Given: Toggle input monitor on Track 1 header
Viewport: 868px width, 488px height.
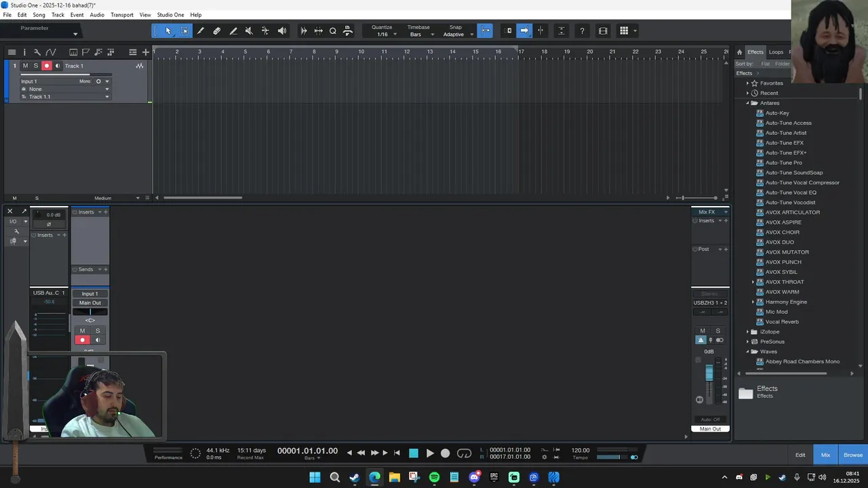Looking at the screenshot, I should pyautogui.click(x=58, y=66).
